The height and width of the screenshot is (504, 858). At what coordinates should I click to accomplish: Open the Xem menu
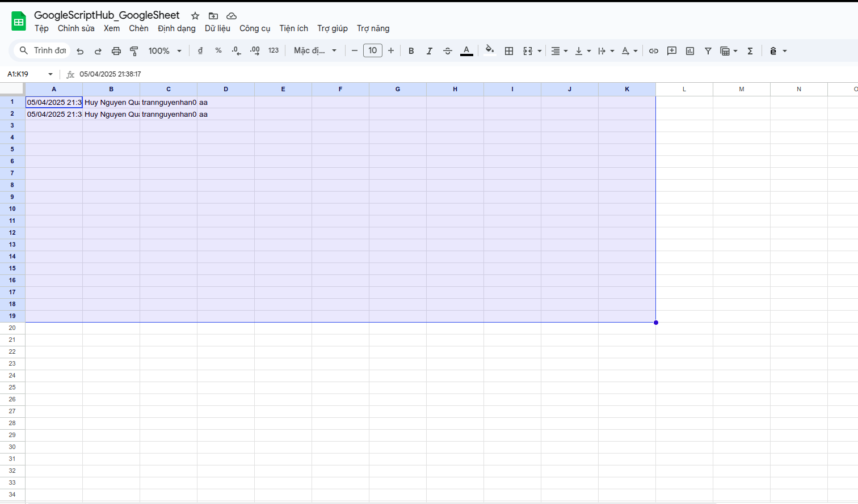(x=112, y=28)
